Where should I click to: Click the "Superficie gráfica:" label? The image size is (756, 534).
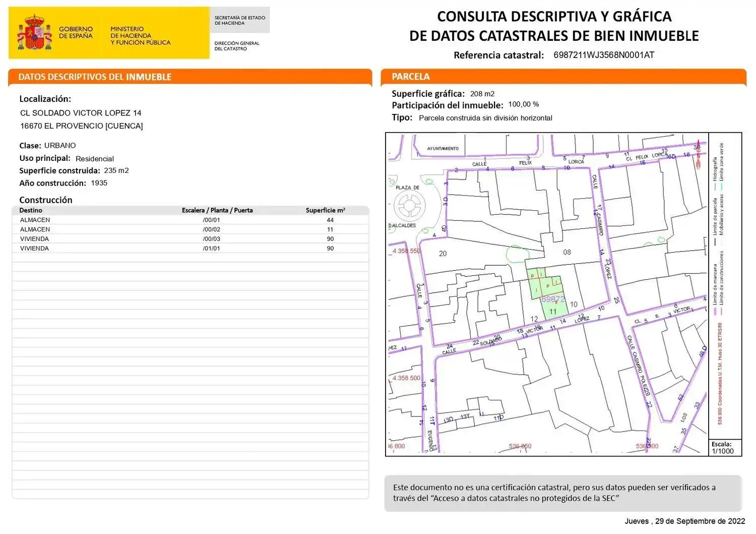pos(428,94)
